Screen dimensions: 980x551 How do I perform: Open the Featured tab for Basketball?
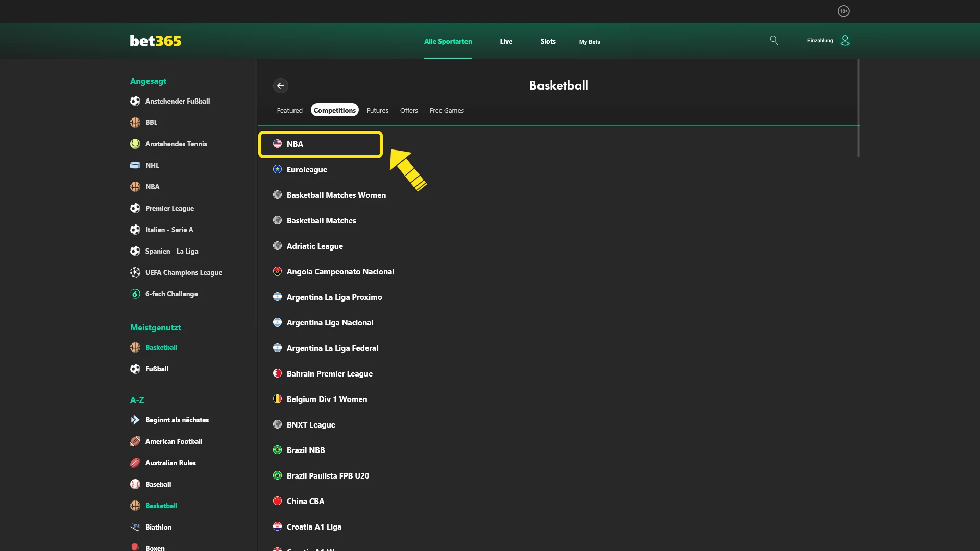click(289, 110)
